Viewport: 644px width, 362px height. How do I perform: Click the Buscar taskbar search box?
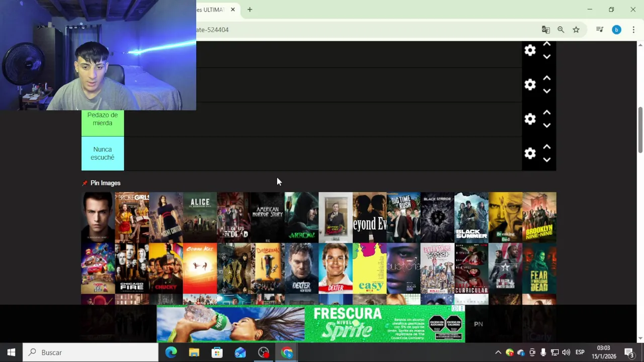91,352
